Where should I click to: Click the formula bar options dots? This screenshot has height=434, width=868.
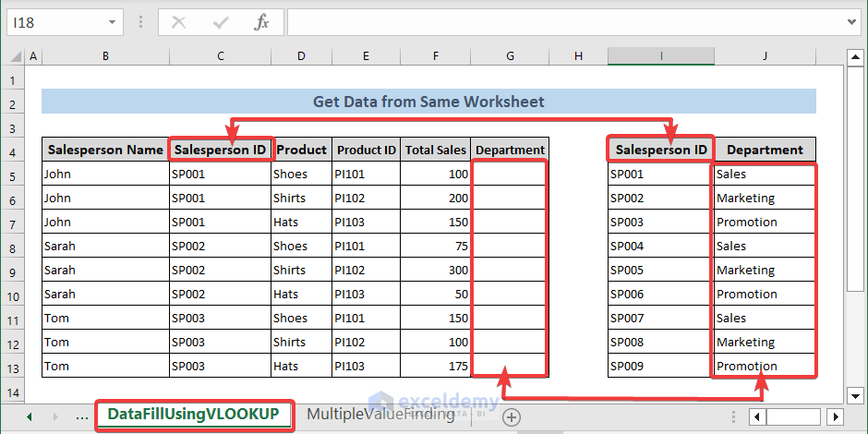pyautogui.click(x=140, y=22)
